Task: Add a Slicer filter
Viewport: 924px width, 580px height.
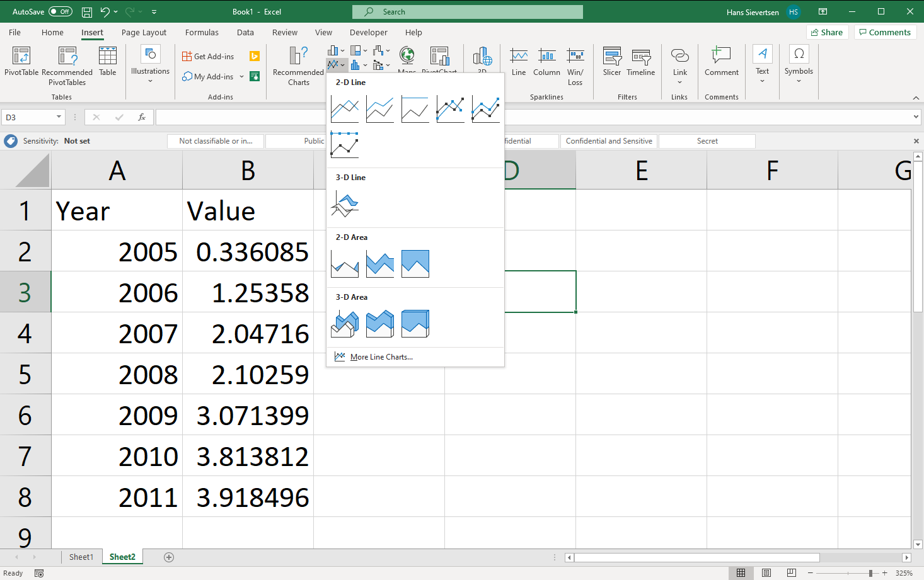Action: coord(612,62)
